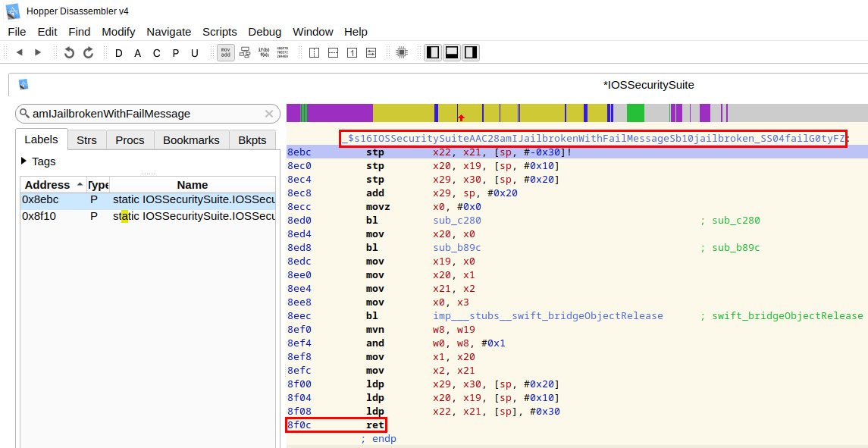The height and width of the screenshot is (448, 868).
Task: Toggle the left sidebar panel
Action: pos(434,52)
